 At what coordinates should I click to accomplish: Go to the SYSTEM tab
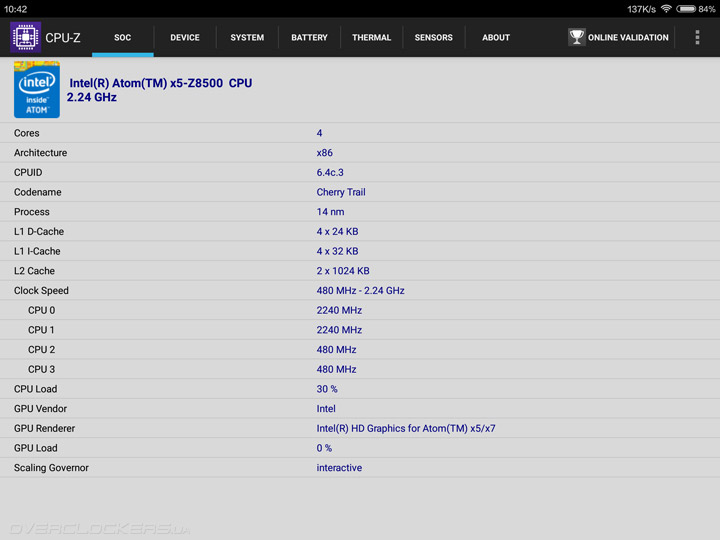point(247,38)
